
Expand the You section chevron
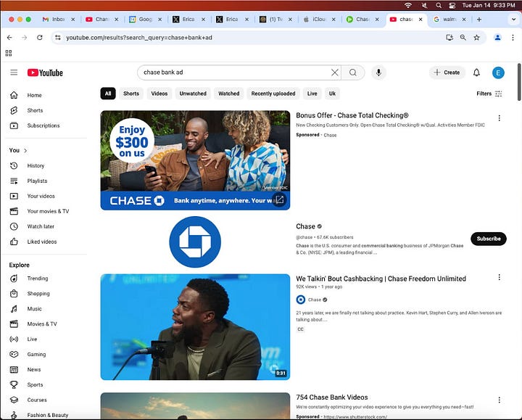(25, 151)
